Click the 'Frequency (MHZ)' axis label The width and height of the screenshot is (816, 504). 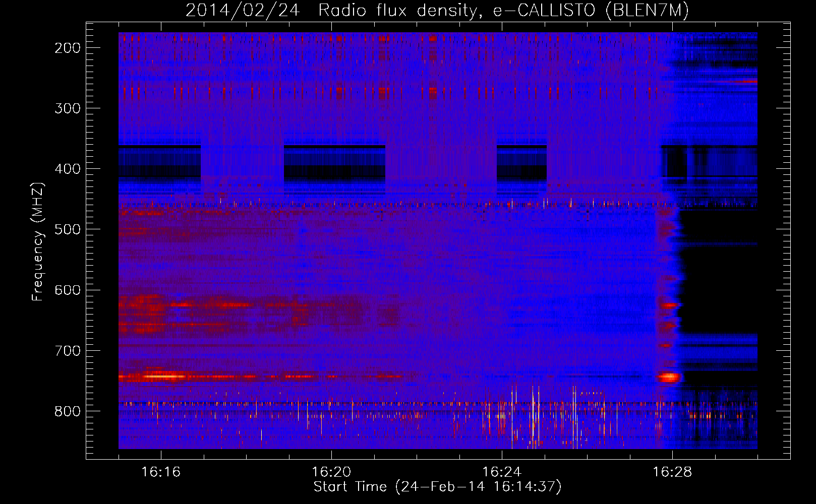(x=38, y=242)
